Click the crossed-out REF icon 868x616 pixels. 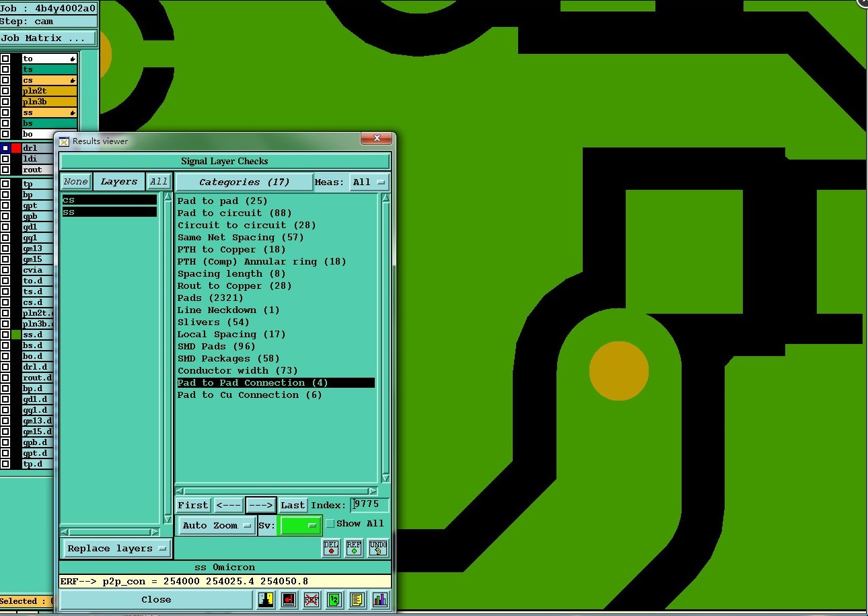(x=311, y=599)
